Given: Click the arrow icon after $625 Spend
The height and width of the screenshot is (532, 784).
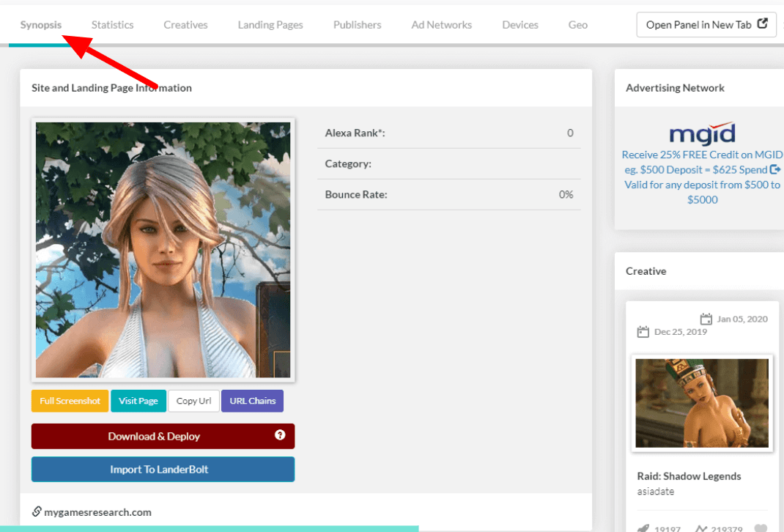Looking at the screenshot, I should (775, 169).
